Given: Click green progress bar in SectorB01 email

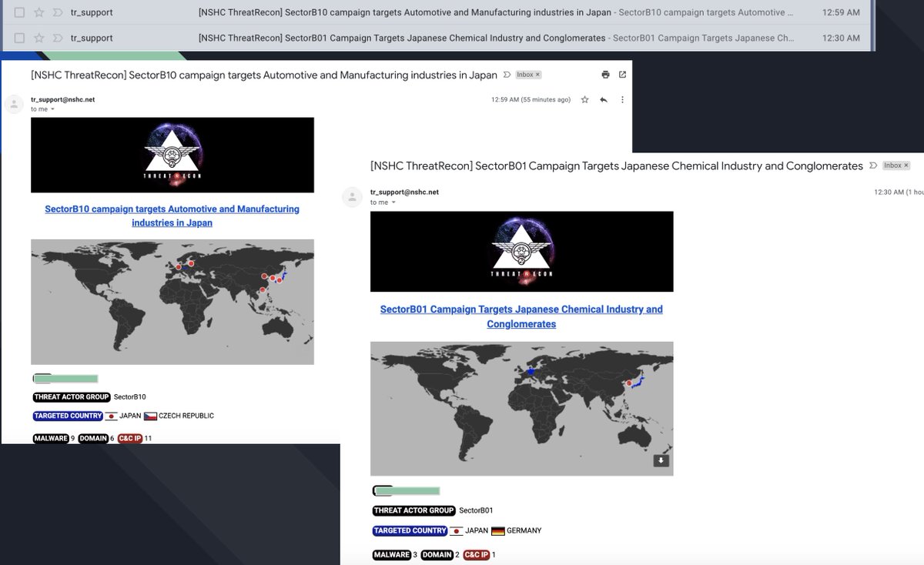Looking at the screenshot, I should [x=406, y=490].
